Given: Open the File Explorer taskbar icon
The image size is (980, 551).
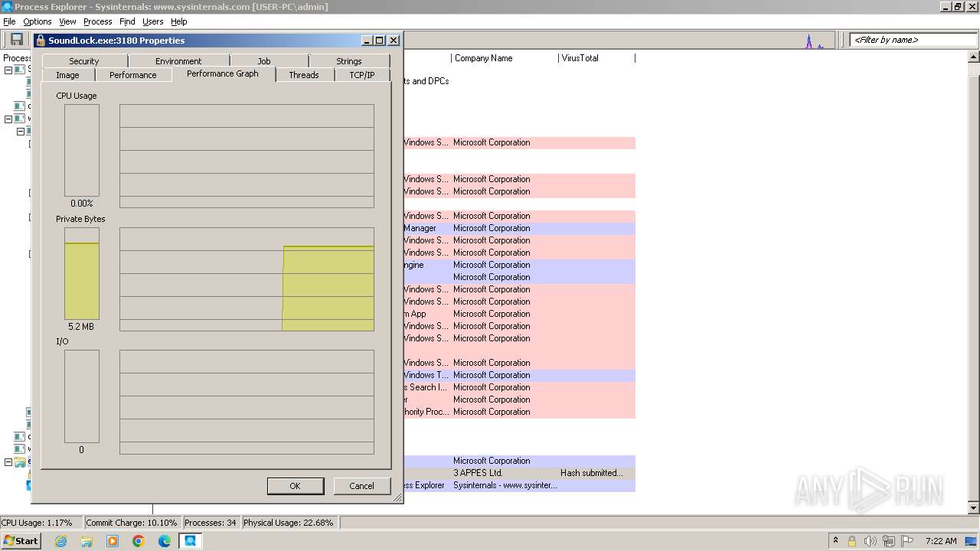Looking at the screenshot, I should point(87,541).
